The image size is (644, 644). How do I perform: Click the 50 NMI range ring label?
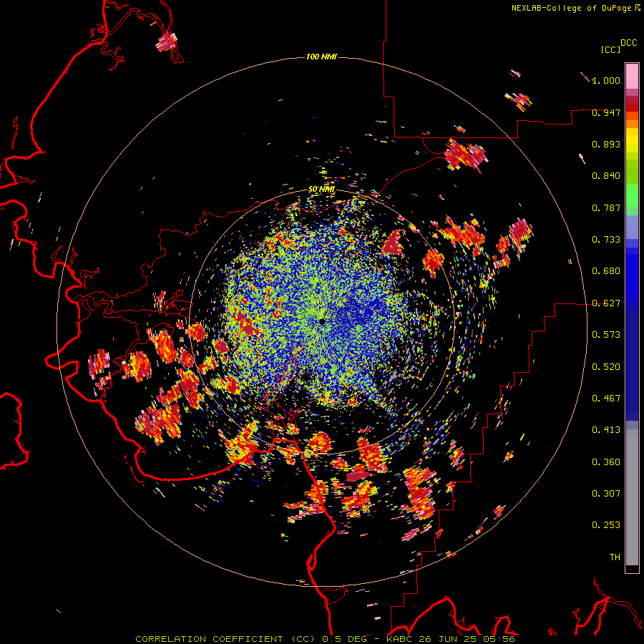tap(321, 190)
